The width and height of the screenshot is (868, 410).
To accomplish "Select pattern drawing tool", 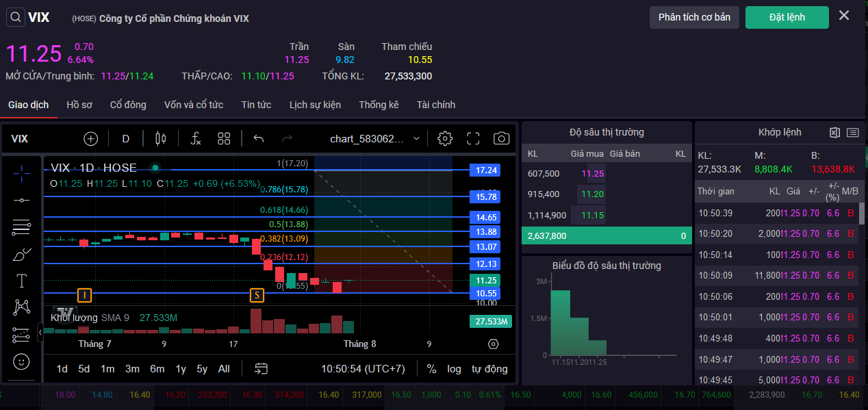I will [21, 307].
